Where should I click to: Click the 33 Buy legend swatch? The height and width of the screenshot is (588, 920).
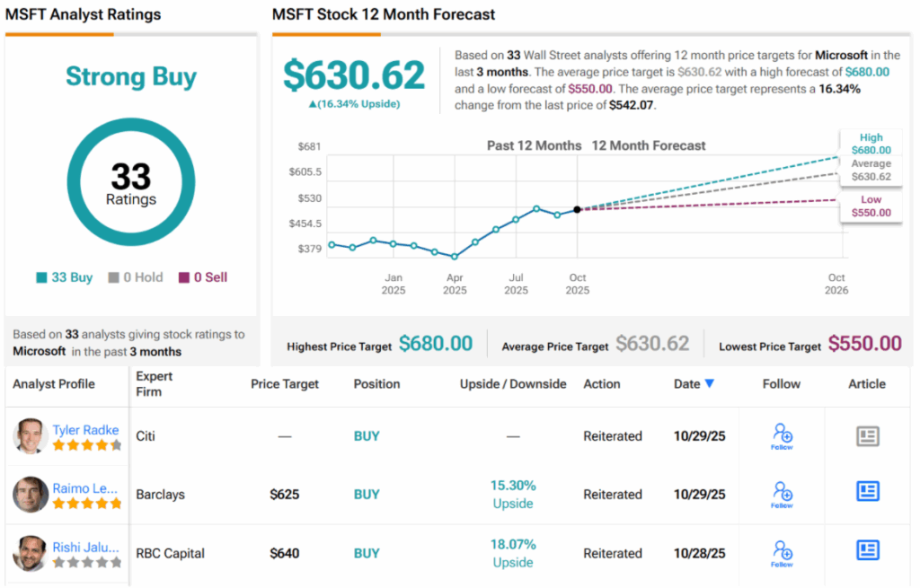coord(41,277)
